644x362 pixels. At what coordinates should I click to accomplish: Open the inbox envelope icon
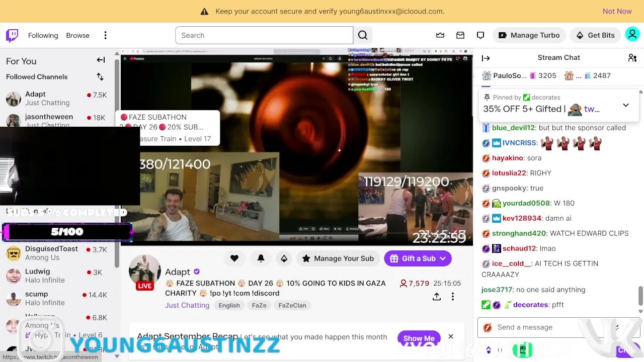point(460,35)
